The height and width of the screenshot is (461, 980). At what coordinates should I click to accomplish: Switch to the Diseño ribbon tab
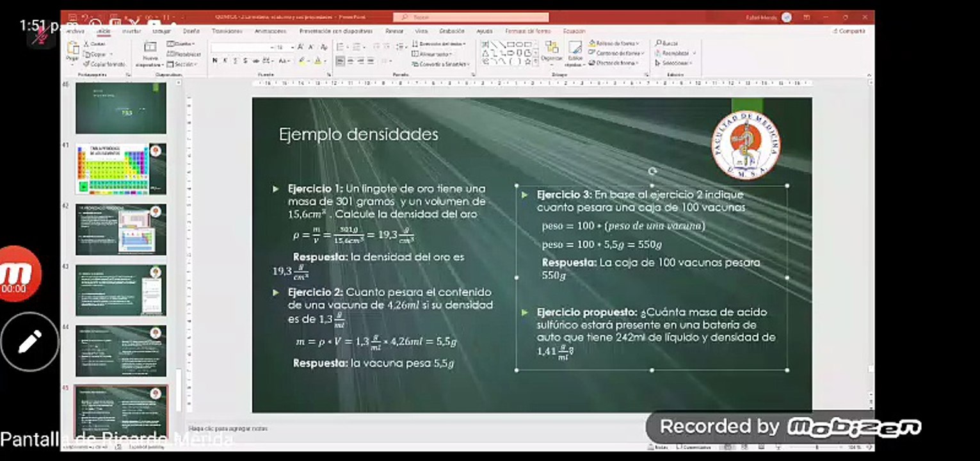coord(191,31)
